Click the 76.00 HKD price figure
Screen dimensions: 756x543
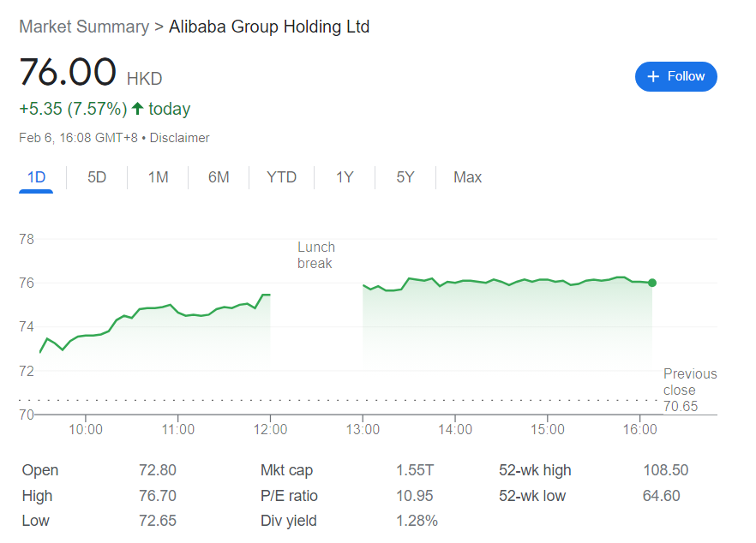point(91,72)
